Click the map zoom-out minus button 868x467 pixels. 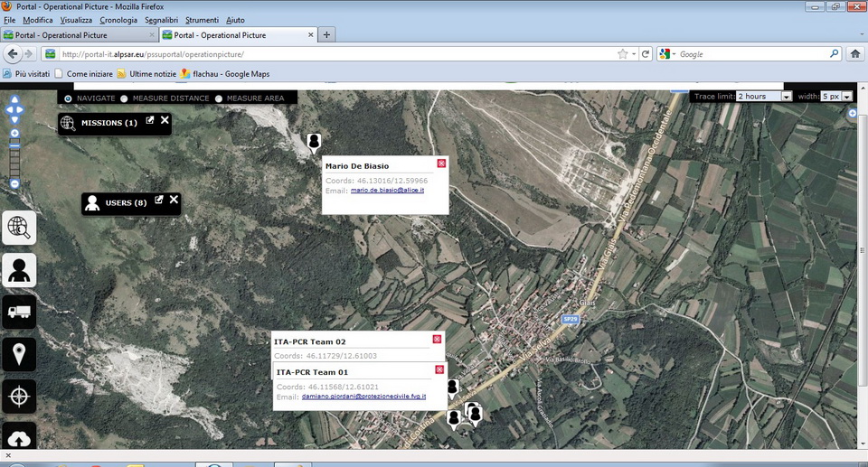click(x=14, y=184)
